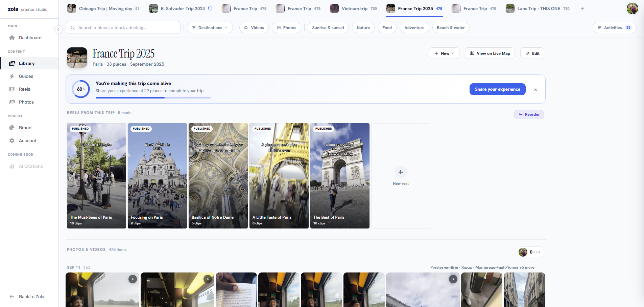Open Account settings in the sidebar
This screenshot has height=307, width=644.
[x=29, y=141]
